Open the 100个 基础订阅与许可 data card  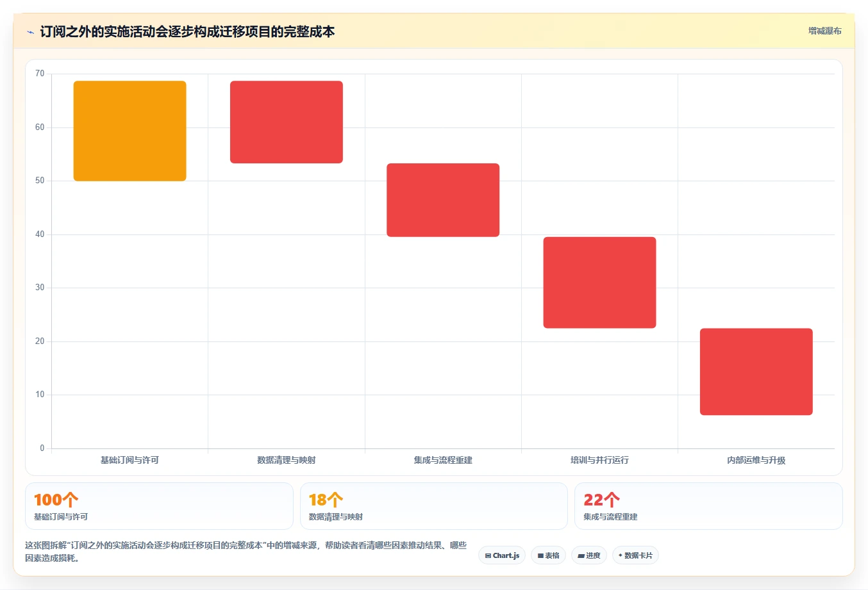click(159, 506)
